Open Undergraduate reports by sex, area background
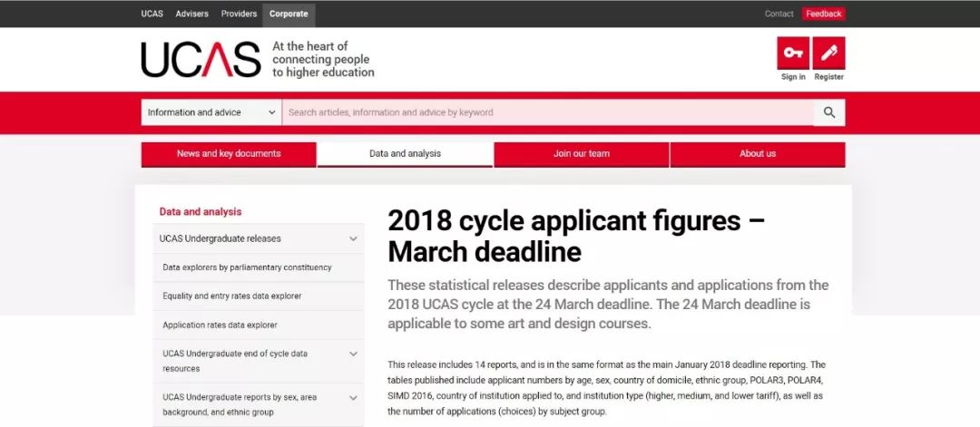Screen dimensions: 980x427 [x=240, y=404]
